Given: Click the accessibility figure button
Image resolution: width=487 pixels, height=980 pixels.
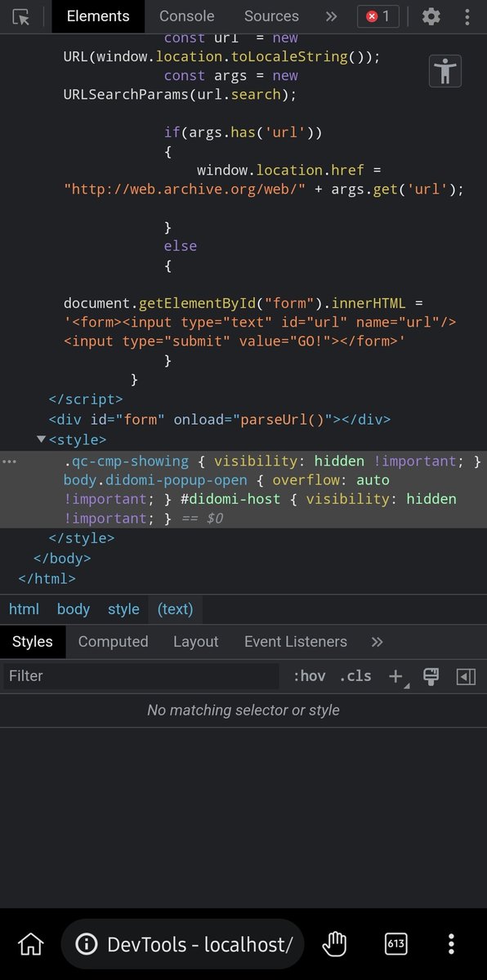Looking at the screenshot, I should (x=445, y=71).
